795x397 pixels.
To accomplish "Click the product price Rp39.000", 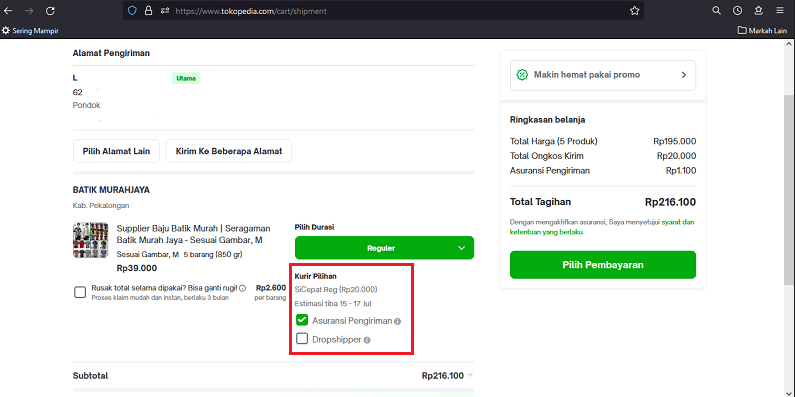I will tap(137, 268).
